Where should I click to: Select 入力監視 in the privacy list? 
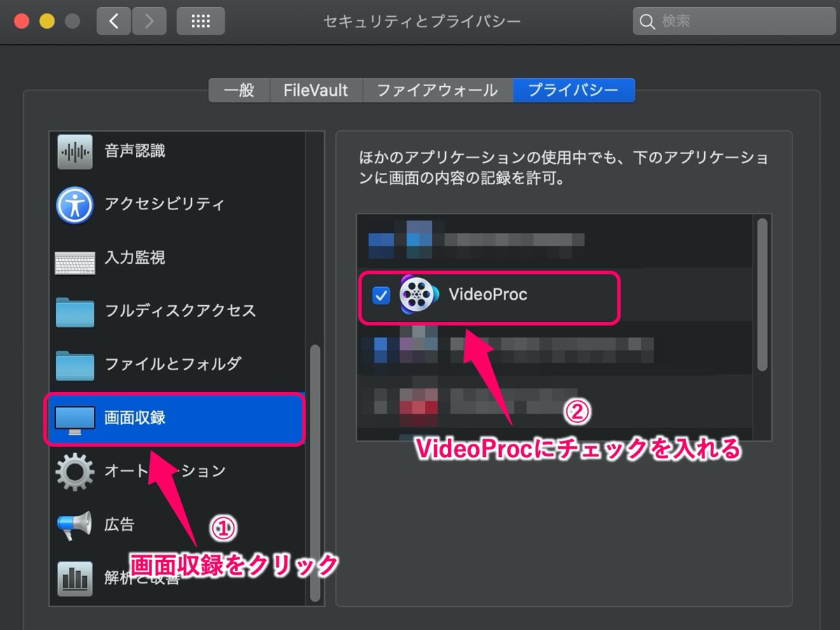pyautogui.click(x=177, y=258)
